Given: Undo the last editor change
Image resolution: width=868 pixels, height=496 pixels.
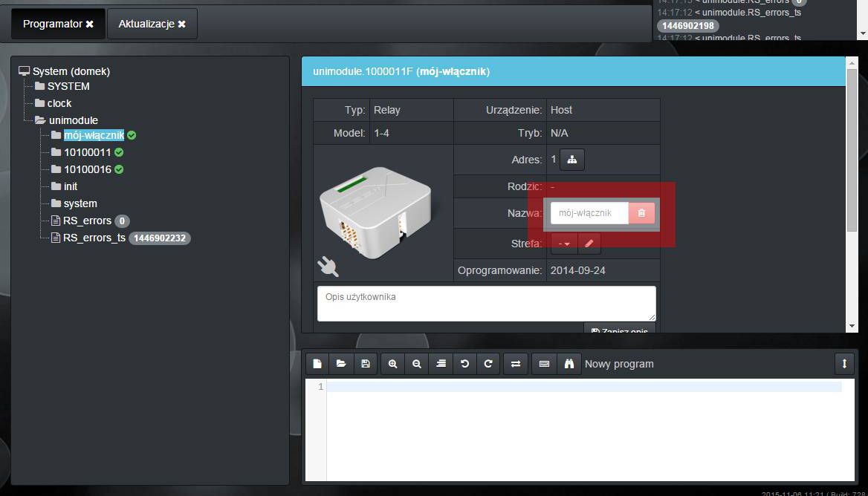Looking at the screenshot, I should click(x=464, y=364).
